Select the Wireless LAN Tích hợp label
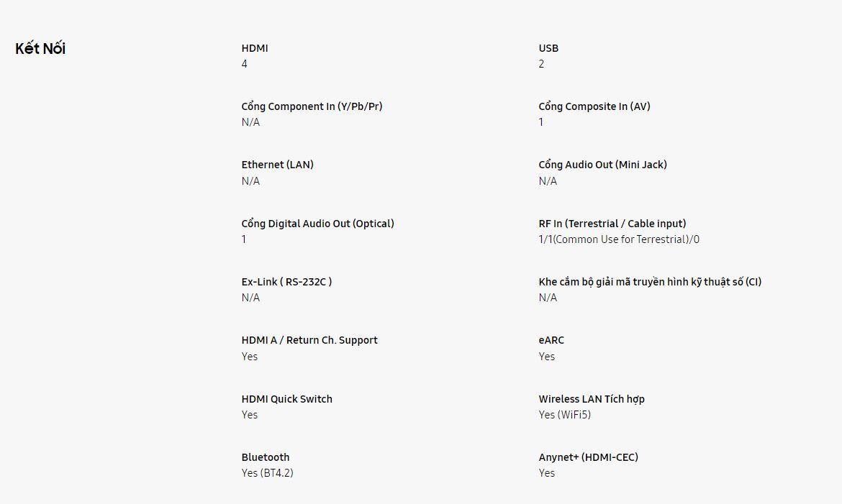842x504 pixels. tap(592, 399)
